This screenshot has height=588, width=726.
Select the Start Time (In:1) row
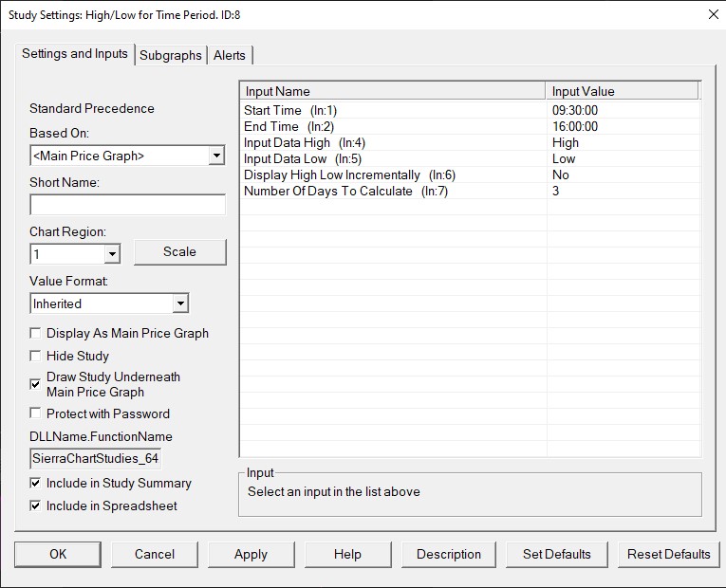(x=470, y=110)
